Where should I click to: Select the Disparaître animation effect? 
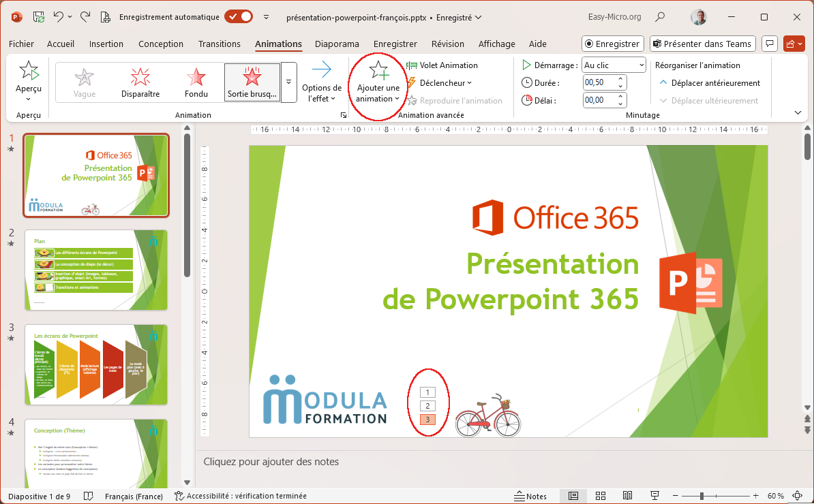click(140, 81)
